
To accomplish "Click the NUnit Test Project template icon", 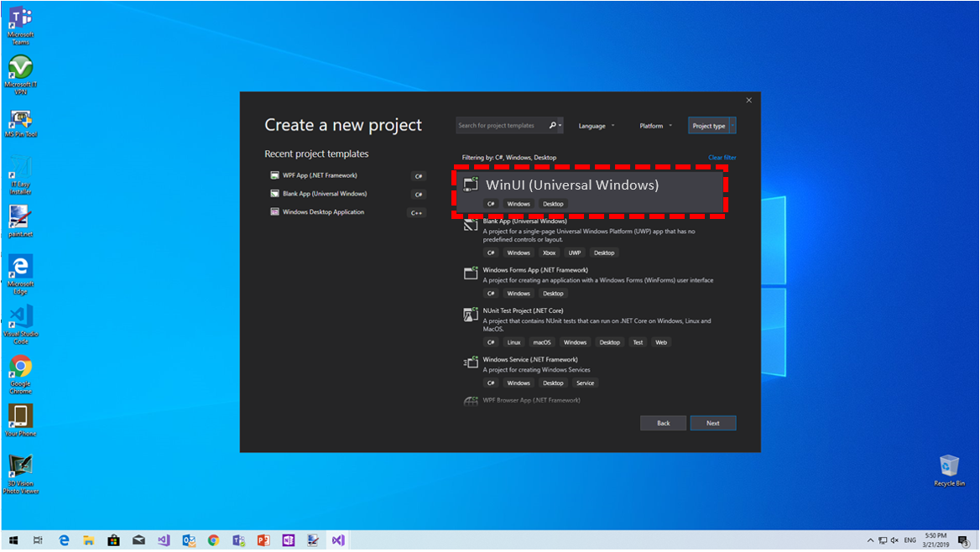I will coord(470,314).
